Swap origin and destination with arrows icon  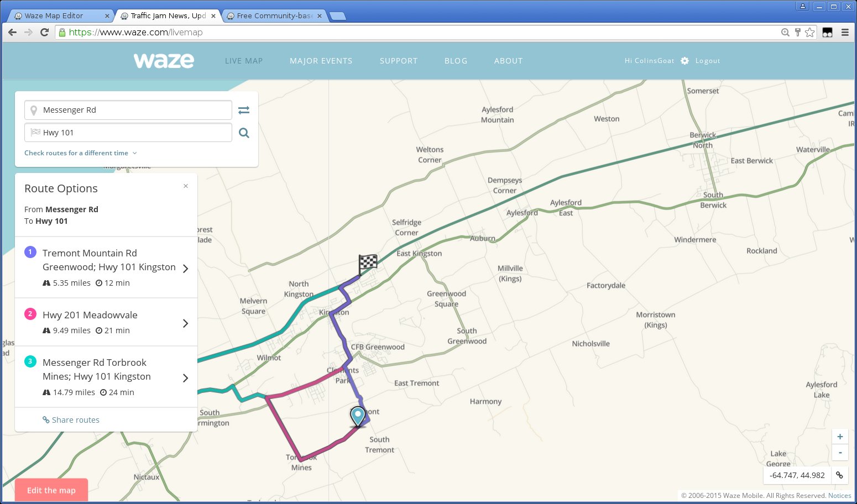point(244,110)
